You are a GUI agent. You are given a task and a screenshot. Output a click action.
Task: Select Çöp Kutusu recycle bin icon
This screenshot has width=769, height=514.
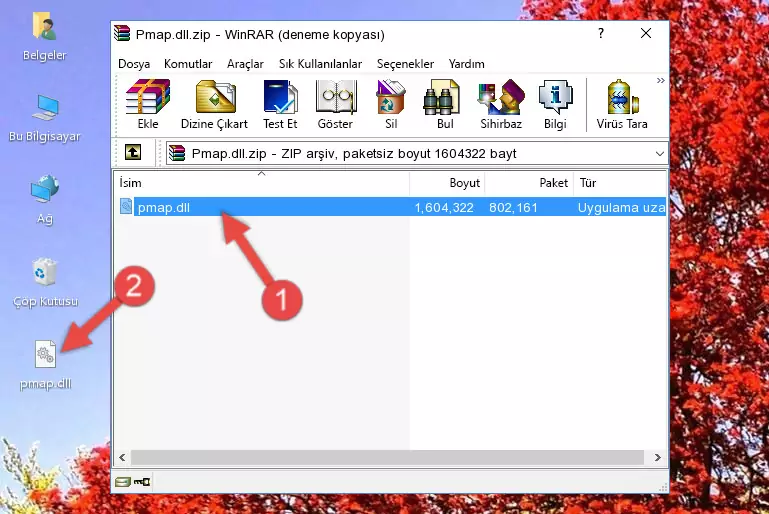(45, 283)
